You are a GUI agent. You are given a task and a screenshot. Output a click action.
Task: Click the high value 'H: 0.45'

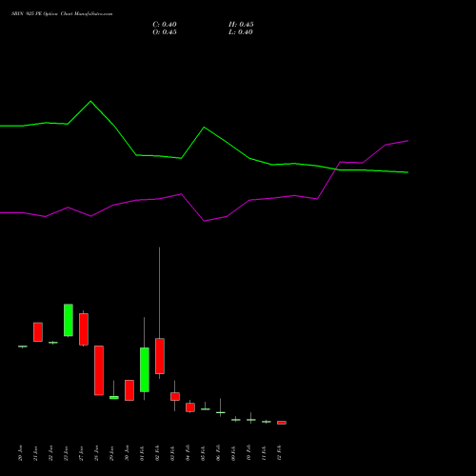(241, 25)
